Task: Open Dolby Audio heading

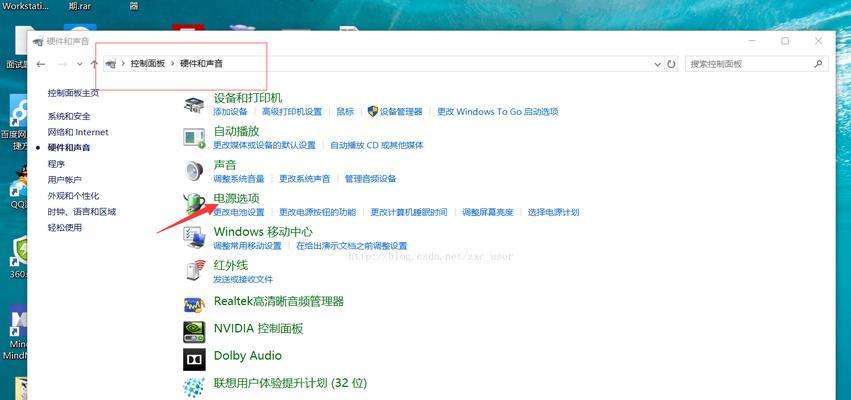Action: pyautogui.click(x=248, y=355)
